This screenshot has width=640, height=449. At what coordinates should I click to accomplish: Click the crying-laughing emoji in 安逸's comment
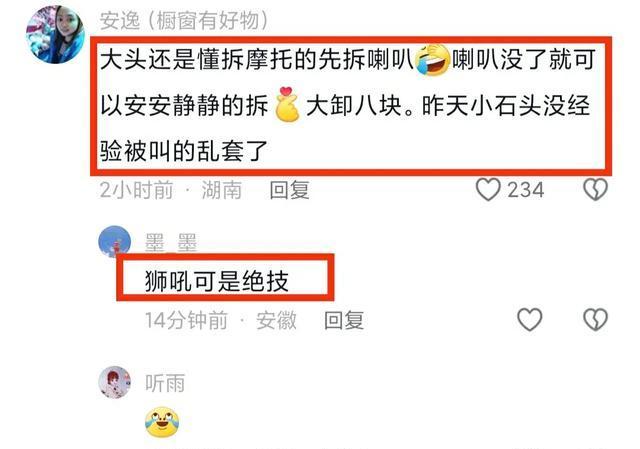(432, 60)
